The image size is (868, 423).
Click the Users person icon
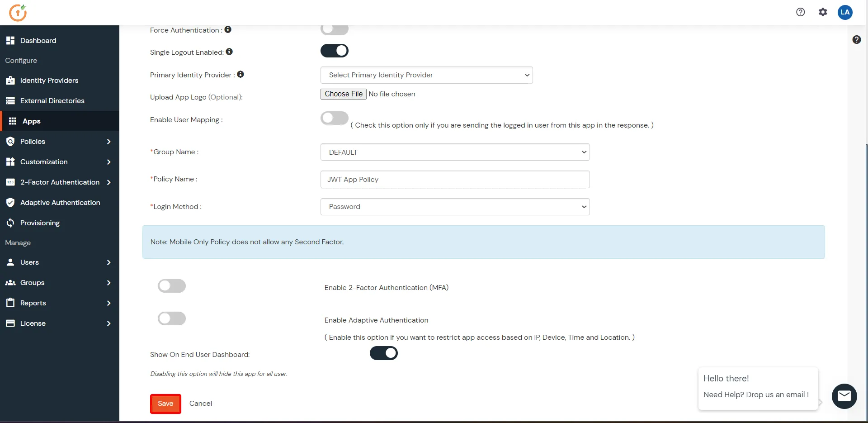pyautogui.click(x=10, y=262)
